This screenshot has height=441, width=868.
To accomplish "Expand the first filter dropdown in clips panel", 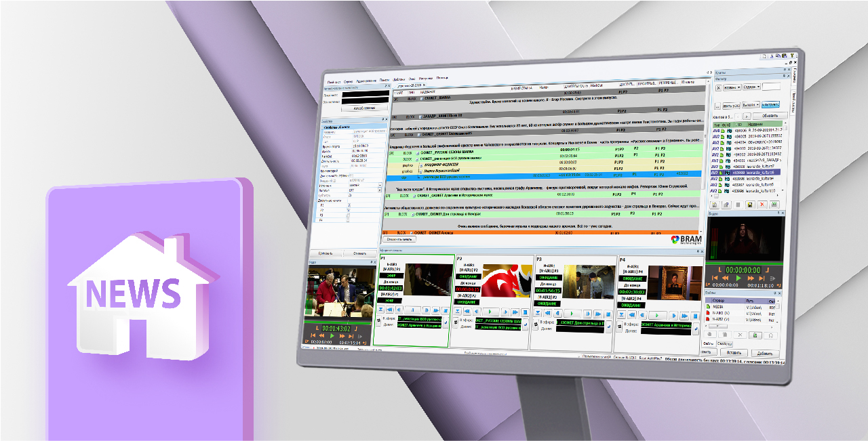I will tap(731, 87).
